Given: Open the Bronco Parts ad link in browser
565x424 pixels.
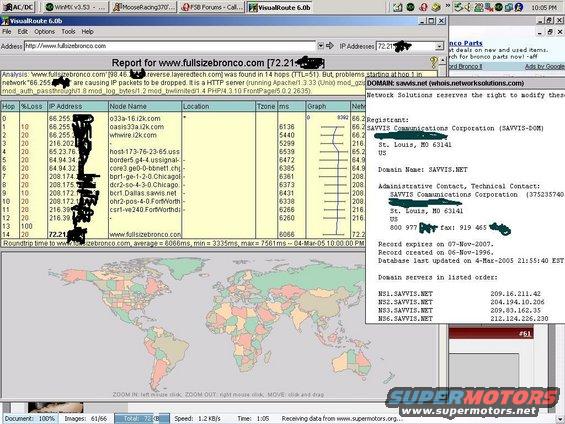Looking at the screenshot, I should 465,43.
